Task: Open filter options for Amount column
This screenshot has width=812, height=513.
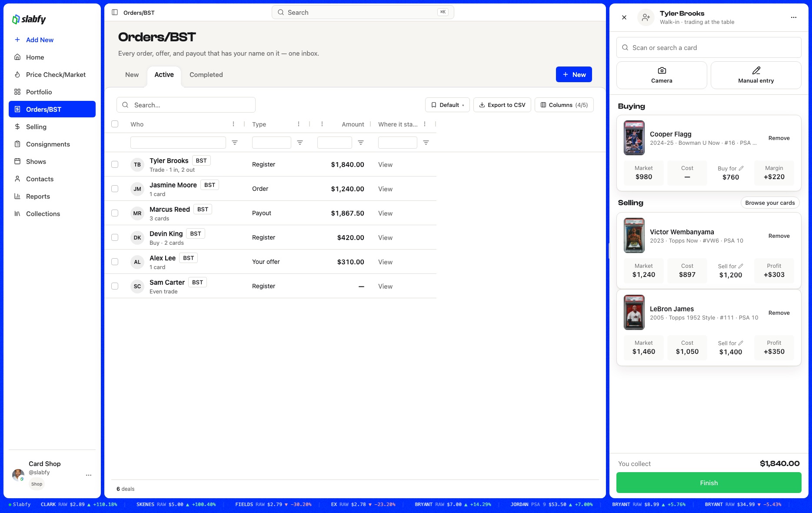Action: [361, 143]
